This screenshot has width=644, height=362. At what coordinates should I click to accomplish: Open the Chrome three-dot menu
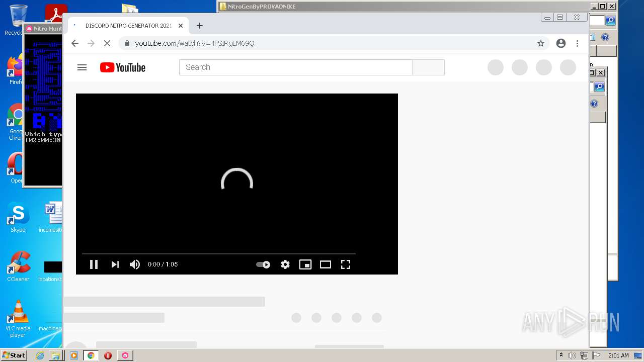(578, 43)
